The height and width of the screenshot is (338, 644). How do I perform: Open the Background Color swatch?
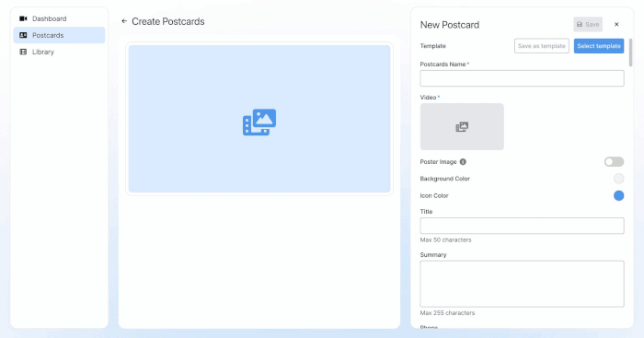click(618, 179)
